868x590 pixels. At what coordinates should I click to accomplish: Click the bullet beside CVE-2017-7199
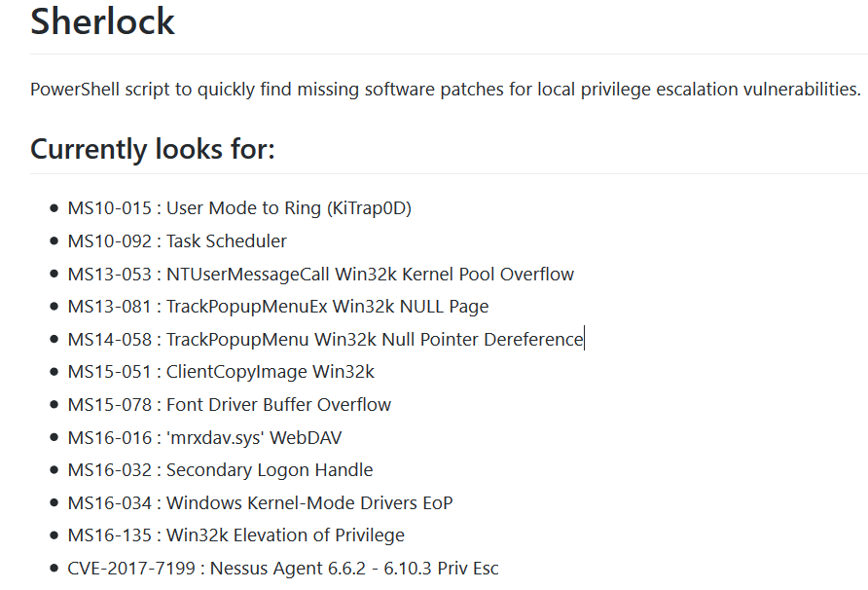coord(54,568)
